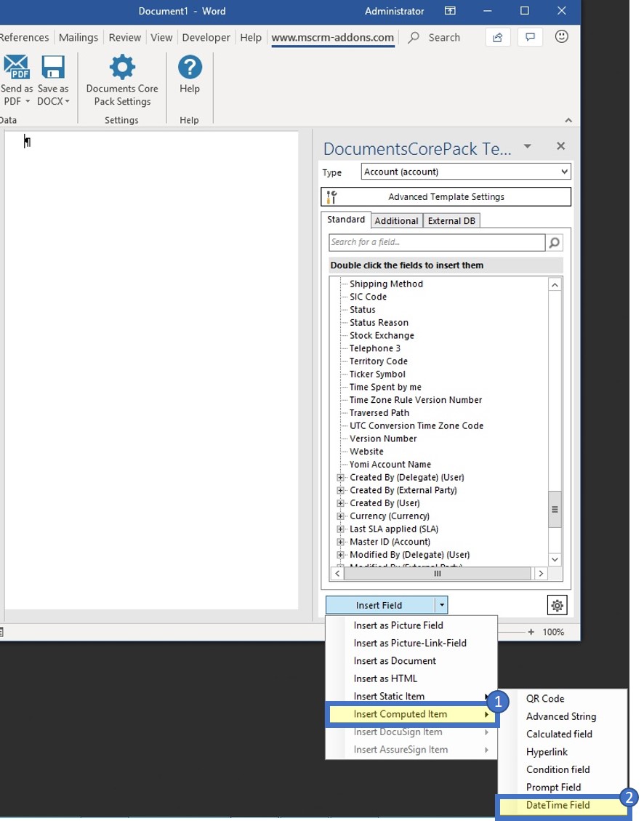Click the Send as PDF icon
644x821 pixels.
tap(16, 67)
